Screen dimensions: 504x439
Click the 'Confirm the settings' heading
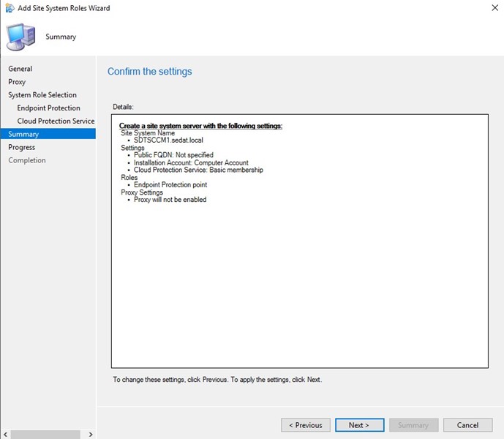[149, 72]
